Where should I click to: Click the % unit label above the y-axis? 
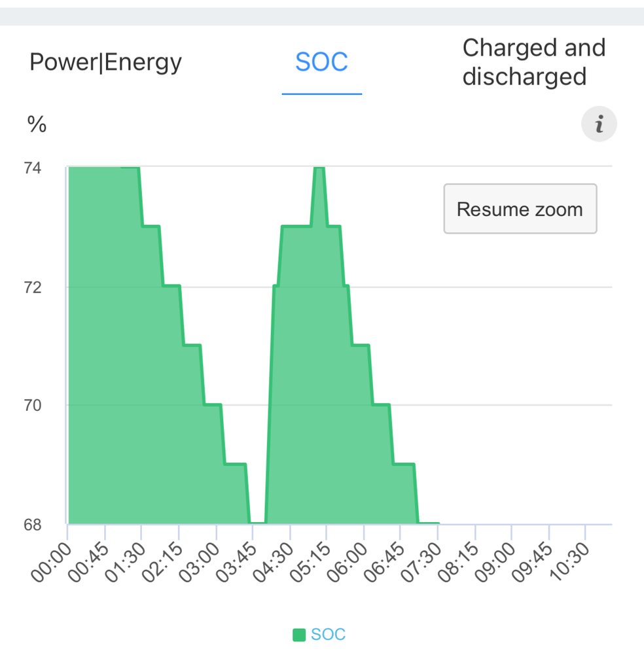pos(37,124)
